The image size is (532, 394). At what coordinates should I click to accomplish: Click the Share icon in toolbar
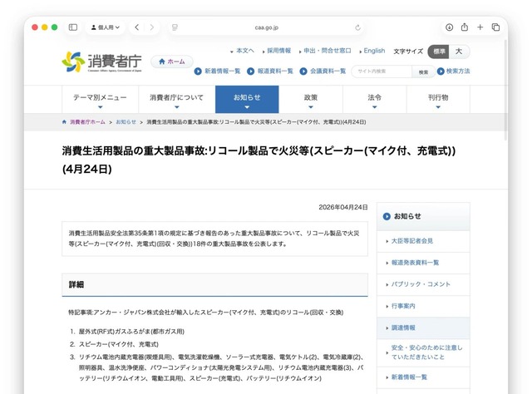point(465,27)
